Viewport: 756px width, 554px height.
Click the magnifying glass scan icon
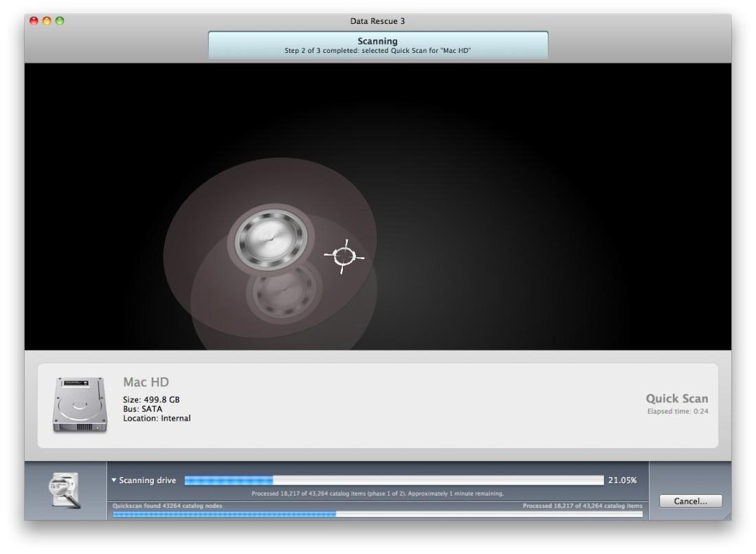[65, 491]
